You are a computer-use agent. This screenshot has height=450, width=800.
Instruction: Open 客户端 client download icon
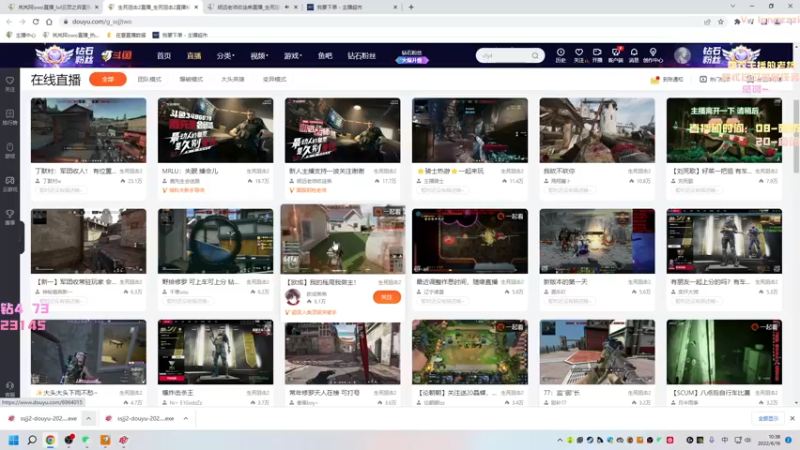pyautogui.click(x=615, y=55)
